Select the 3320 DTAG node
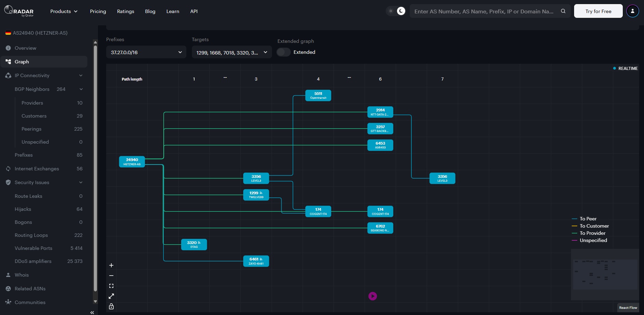This screenshot has height=315, width=644. coord(194,245)
